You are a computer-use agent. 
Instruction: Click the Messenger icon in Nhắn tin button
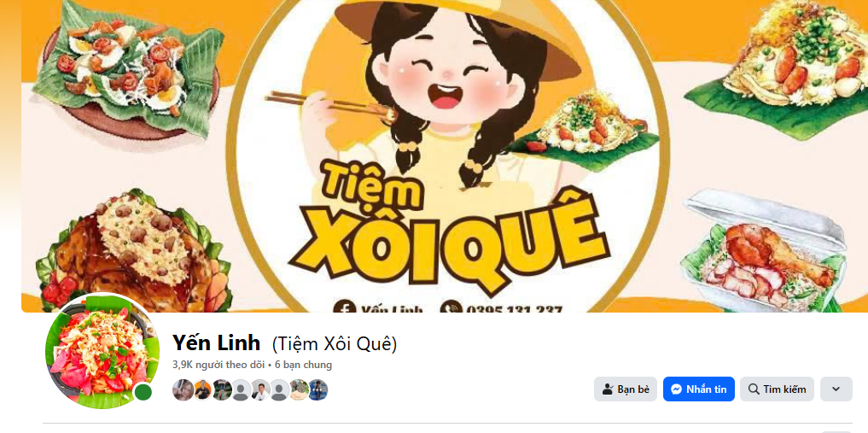point(676,389)
